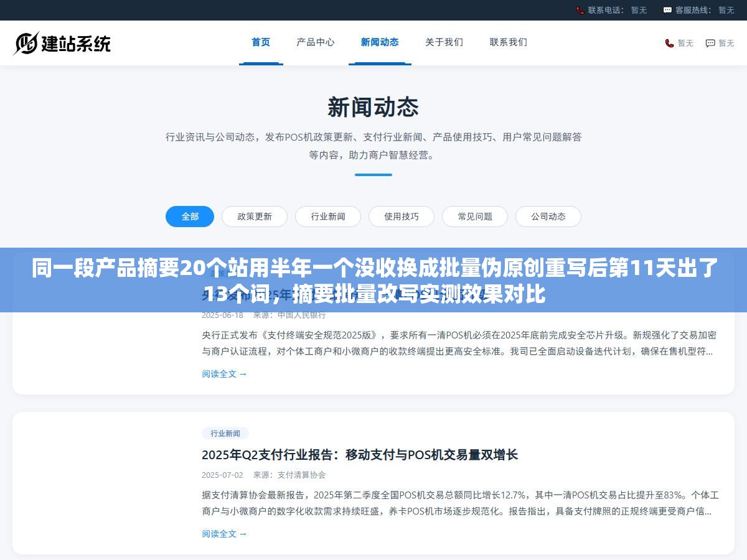Image resolution: width=747 pixels, height=560 pixels.
Task: Select the 使用技巧 filter pill
Action: click(x=402, y=217)
